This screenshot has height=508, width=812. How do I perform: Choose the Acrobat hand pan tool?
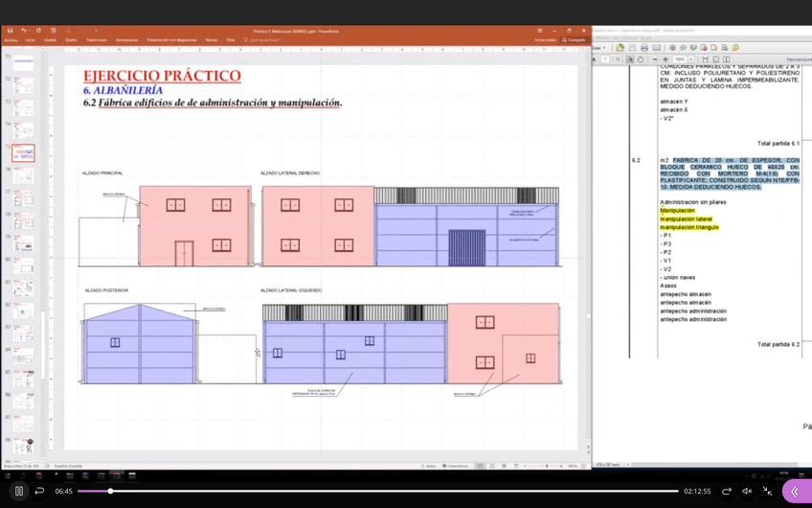pyautogui.click(x=640, y=59)
